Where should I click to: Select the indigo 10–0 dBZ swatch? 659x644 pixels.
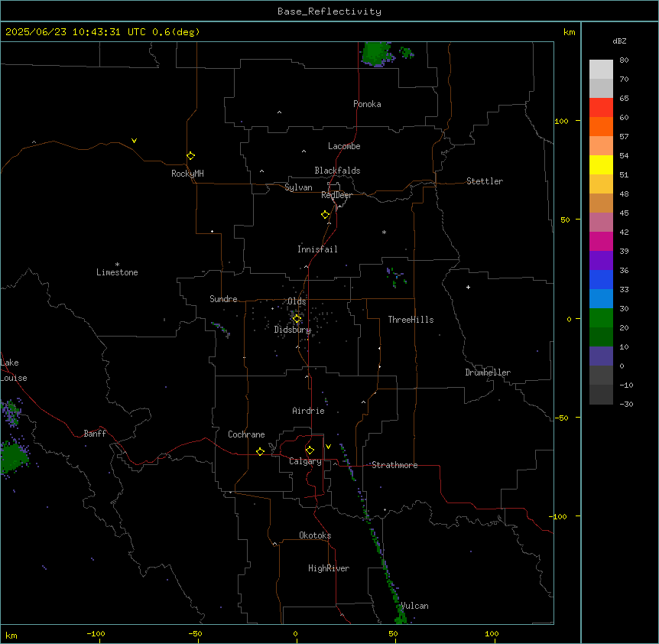(601, 356)
